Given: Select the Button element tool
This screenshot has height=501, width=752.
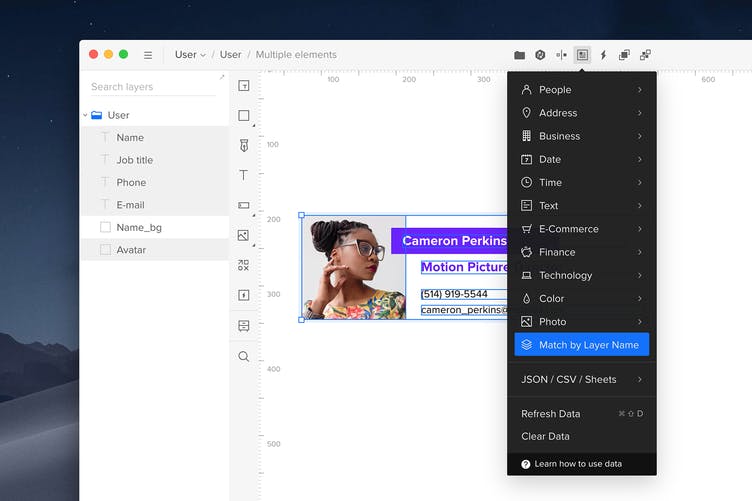Looking at the screenshot, I should click(x=244, y=205).
